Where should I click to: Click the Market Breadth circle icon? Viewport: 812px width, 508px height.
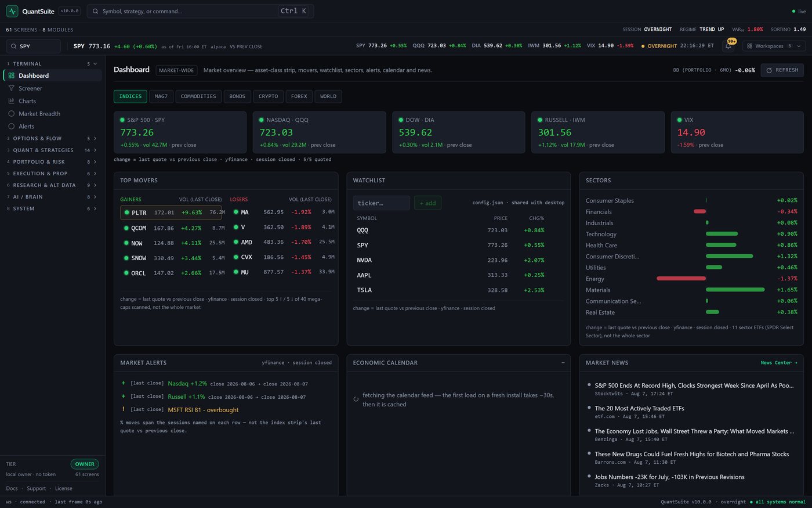coord(11,114)
